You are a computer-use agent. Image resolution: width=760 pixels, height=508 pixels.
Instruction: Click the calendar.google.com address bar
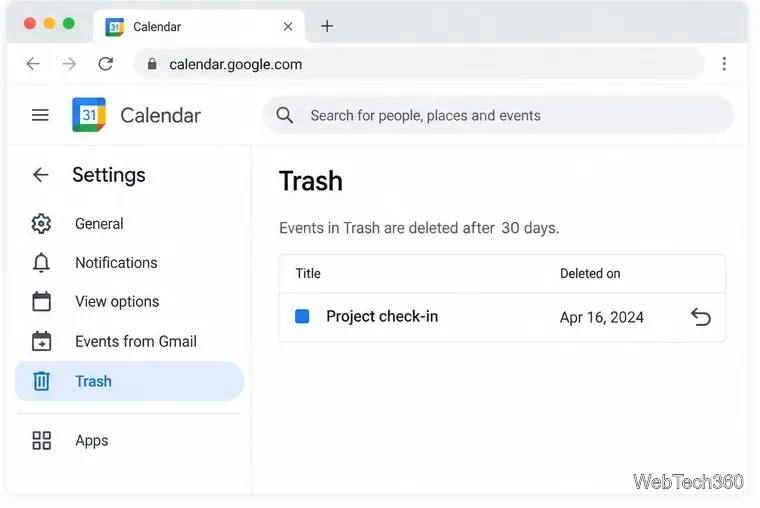pos(419,64)
